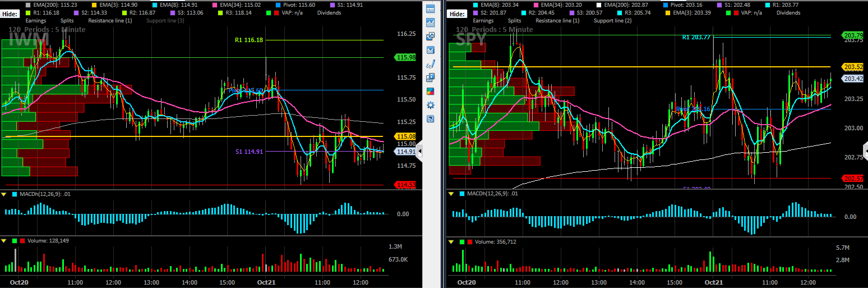Open the chart info icon
Screen dimensions: 868x288
pos(431,77)
